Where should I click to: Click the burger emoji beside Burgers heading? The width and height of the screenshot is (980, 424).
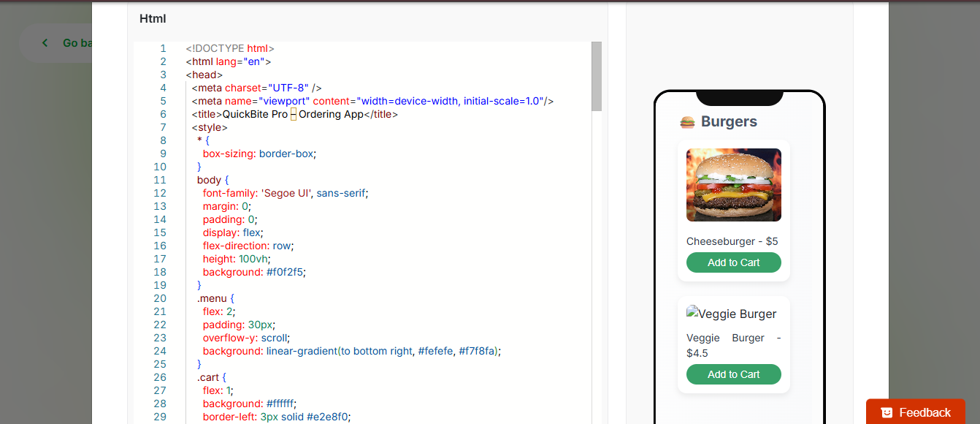pos(686,121)
